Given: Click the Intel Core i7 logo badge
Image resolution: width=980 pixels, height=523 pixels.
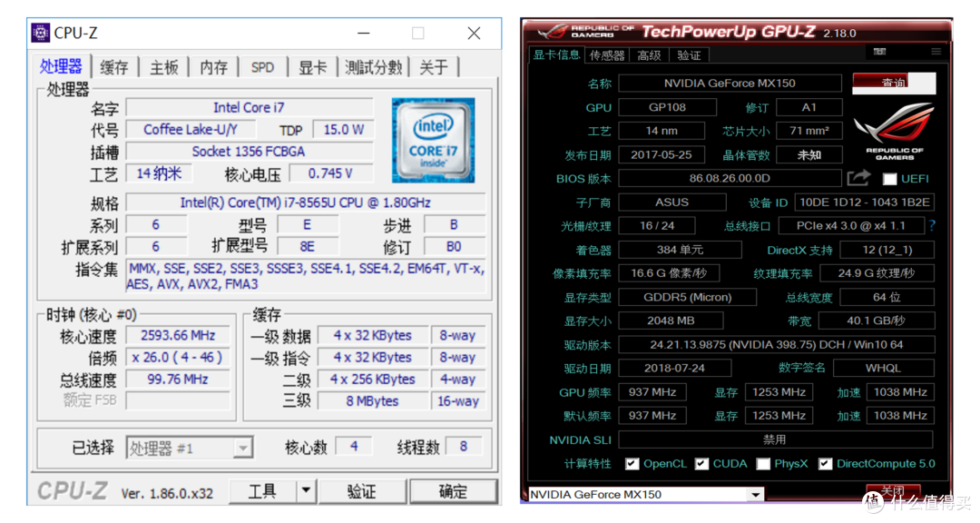Looking at the screenshot, I should pos(433,140).
